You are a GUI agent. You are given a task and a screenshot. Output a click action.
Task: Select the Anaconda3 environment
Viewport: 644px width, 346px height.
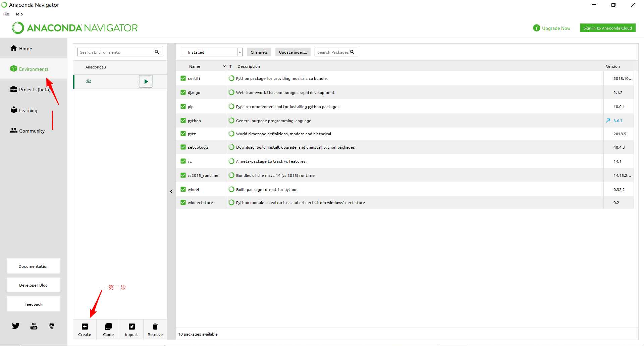click(120, 67)
